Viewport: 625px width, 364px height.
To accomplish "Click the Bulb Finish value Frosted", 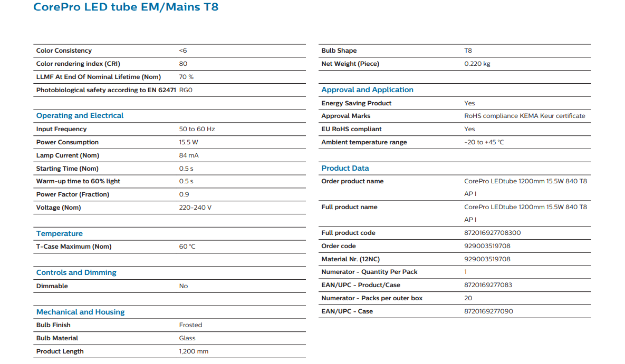I will coord(190,325).
